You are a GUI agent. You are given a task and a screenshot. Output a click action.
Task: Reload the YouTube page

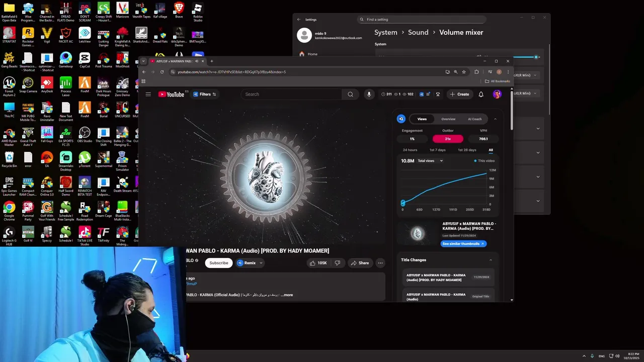pos(162,72)
